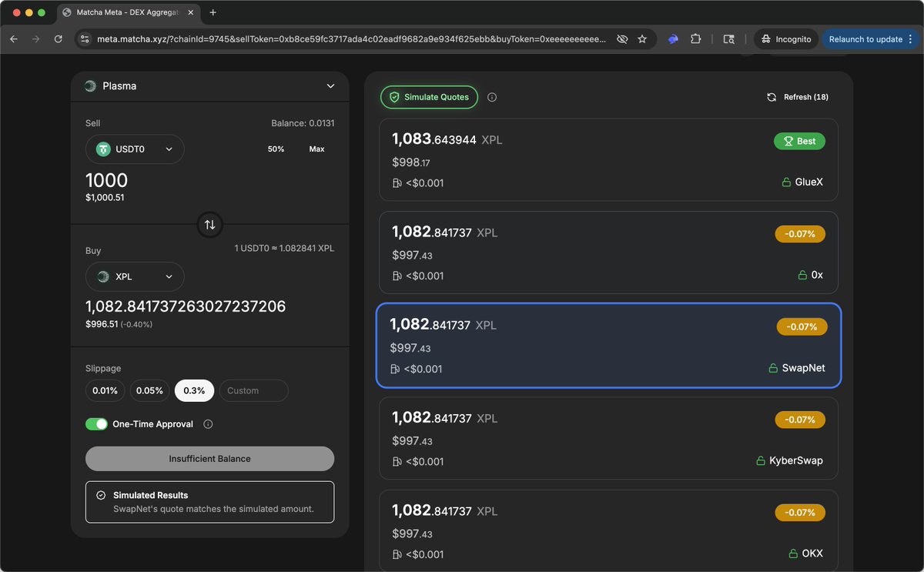
Task: Select the OKX quote card
Action: click(608, 531)
